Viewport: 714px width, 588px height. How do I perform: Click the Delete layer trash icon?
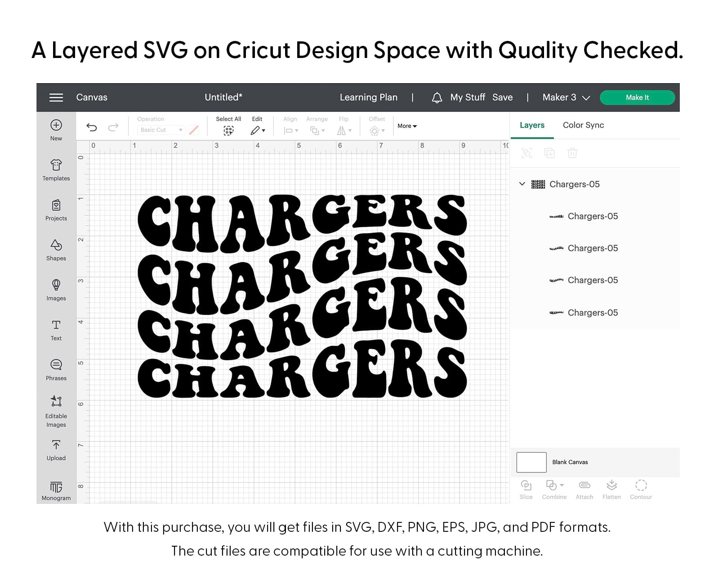pyautogui.click(x=572, y=153)
